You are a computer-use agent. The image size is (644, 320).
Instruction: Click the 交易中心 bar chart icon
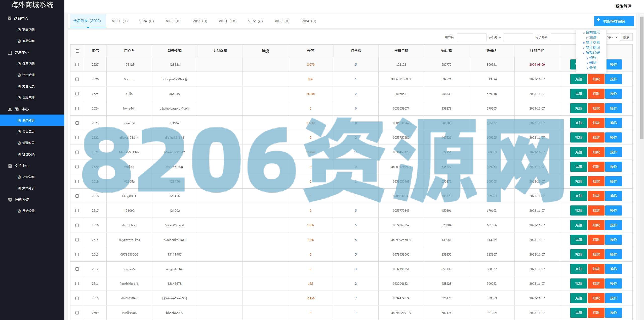(x=10, y=53)
